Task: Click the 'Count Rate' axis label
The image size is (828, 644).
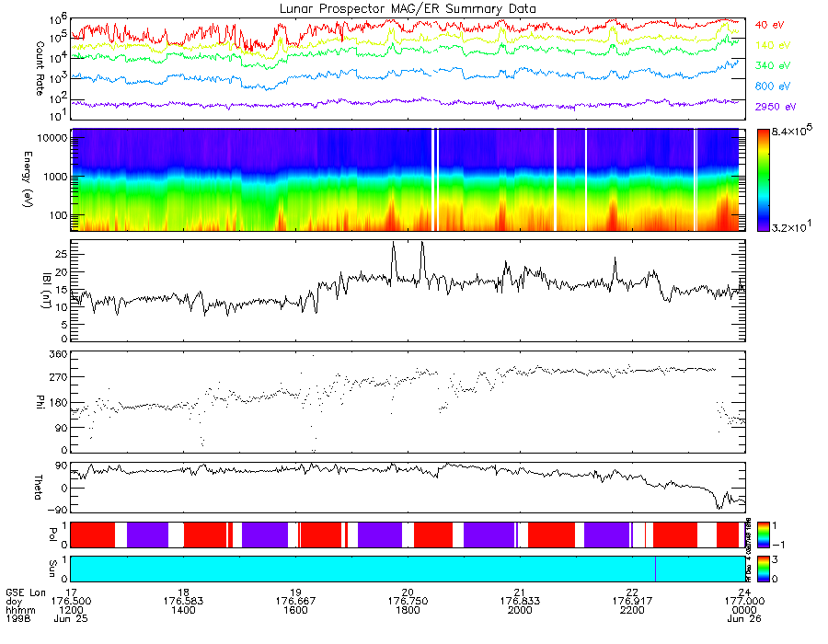Action: (x=40, y=68)
